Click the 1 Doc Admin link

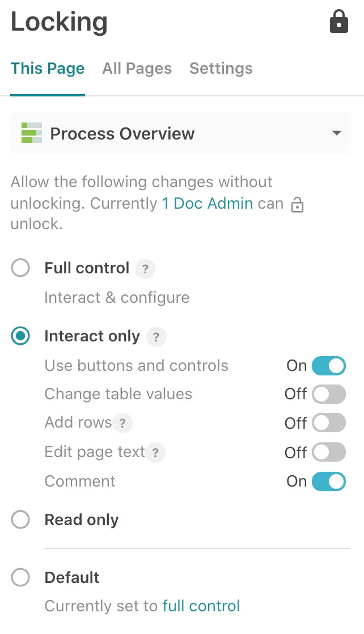pyautogui.click(x=208, y=203)
